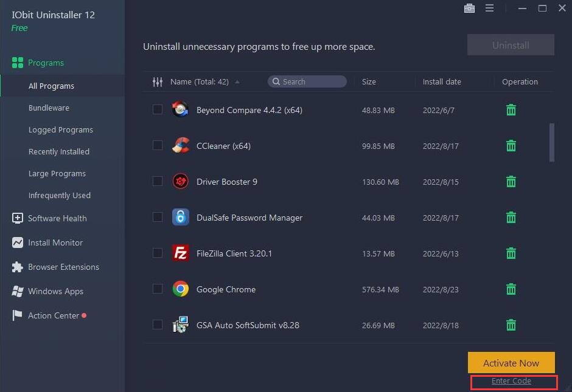This screenshot has height=392, width=572.
Task: Click Google Chrome's trash icon
Action: pos(511,289)
